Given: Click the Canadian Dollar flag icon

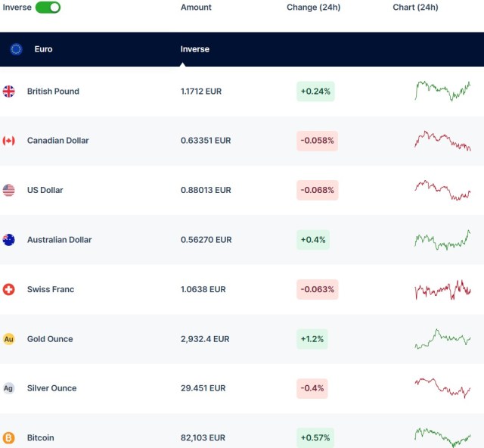Looking at the screenshot, I should [9, 141].
